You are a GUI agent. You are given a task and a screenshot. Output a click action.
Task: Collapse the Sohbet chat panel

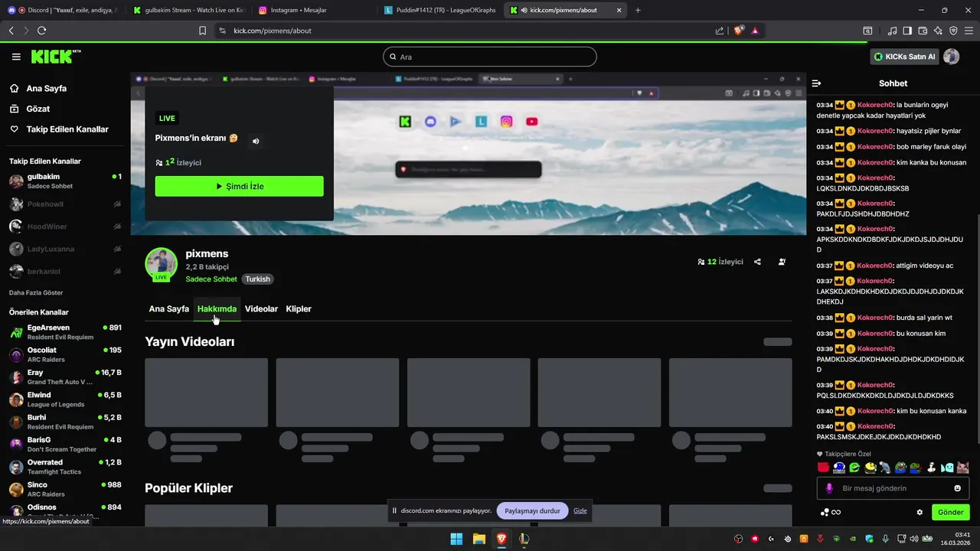(816, 83)
